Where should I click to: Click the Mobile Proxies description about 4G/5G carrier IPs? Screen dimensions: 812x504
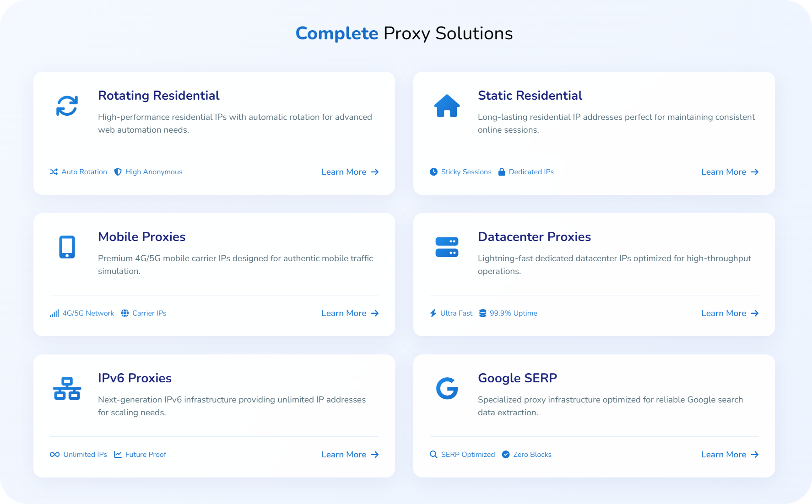(235, 265)
